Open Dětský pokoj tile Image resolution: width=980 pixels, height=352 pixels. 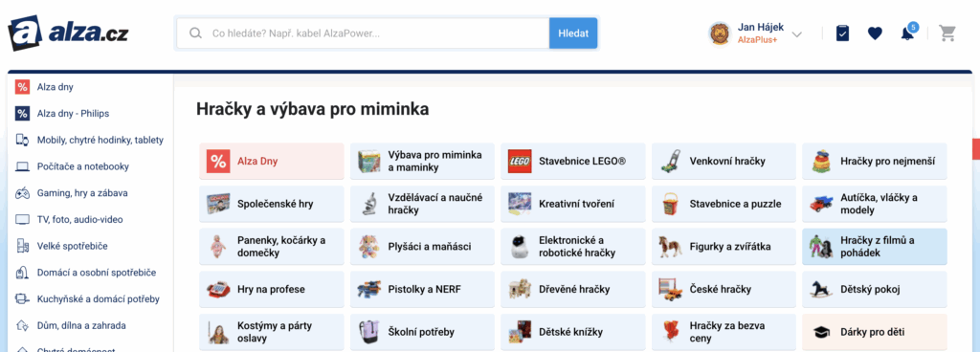tap(875, 290)
